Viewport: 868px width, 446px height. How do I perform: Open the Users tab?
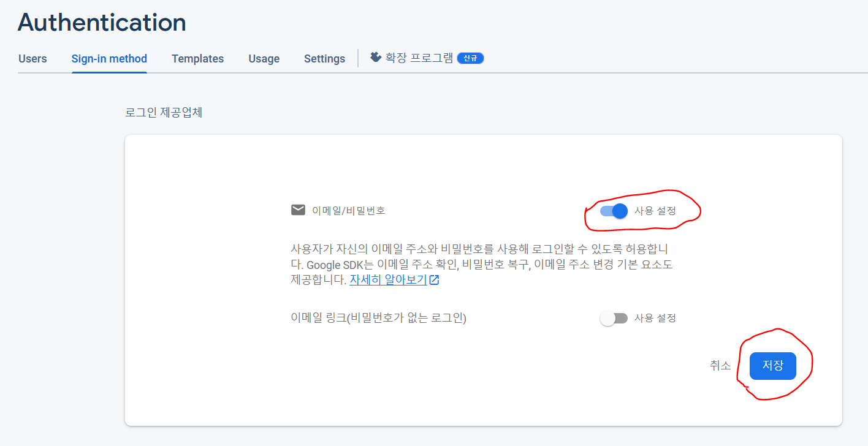coord(32,59)
